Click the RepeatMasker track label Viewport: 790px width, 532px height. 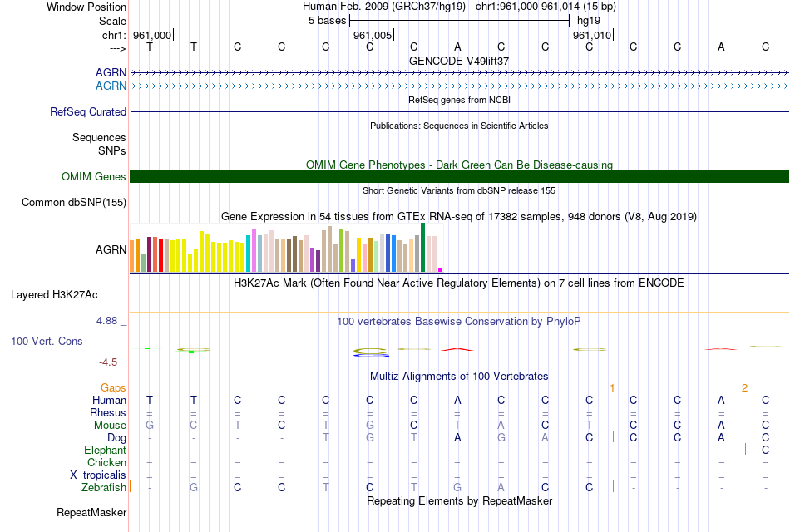coord(91,512)
